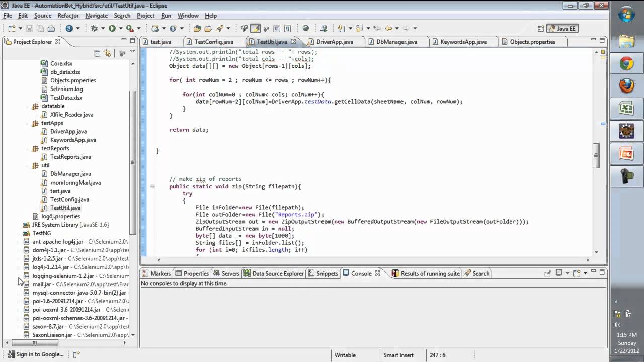Click the New file toolbar icon
Image resolution: width=644 pixels, height=362 pixels.
coord(11,29)
